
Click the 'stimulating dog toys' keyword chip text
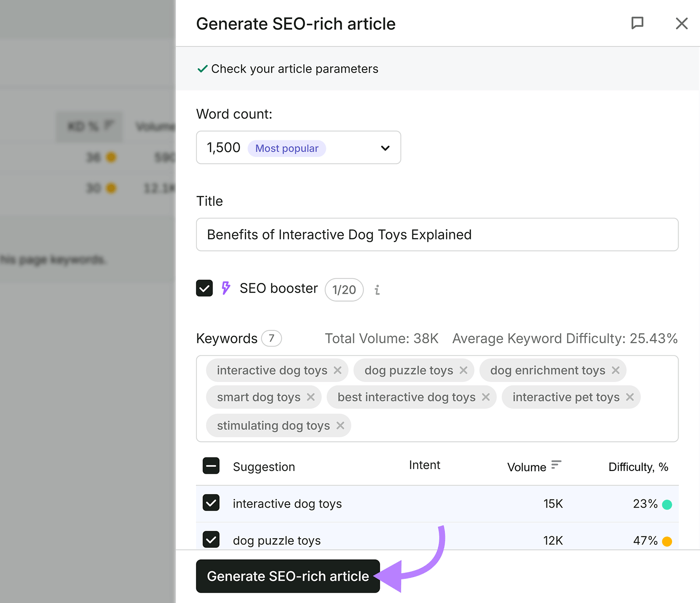click(x=273, y=425)
